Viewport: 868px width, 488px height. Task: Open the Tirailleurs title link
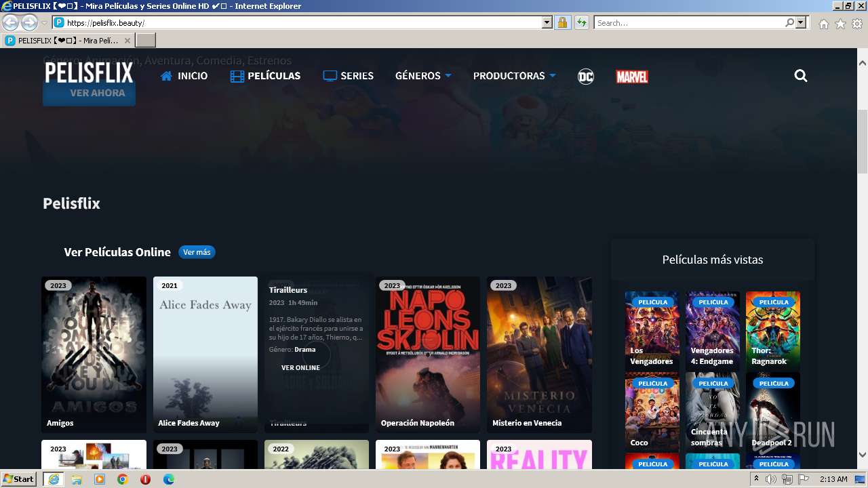[288, 289]
